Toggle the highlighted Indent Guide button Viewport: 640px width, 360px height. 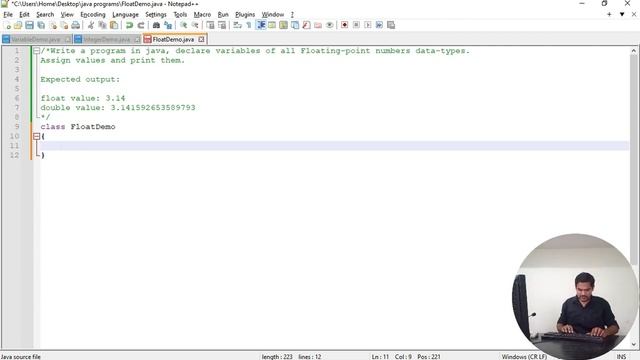click(260, 25)
